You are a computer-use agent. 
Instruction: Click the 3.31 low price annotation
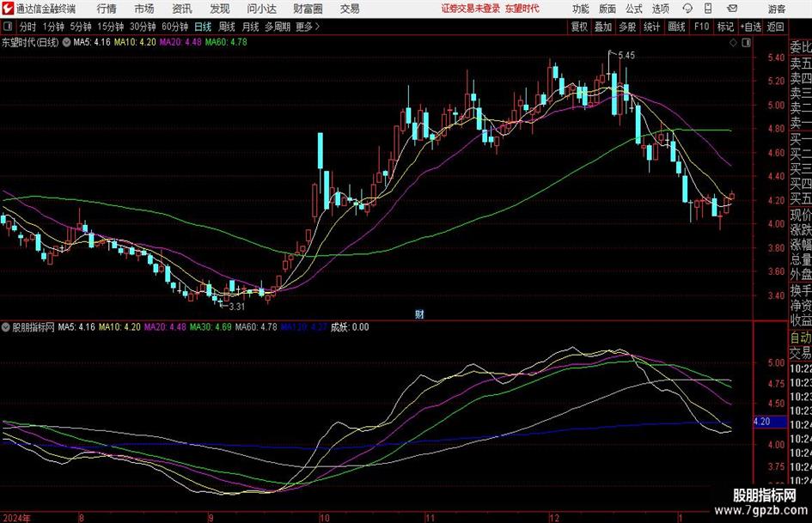236,307
